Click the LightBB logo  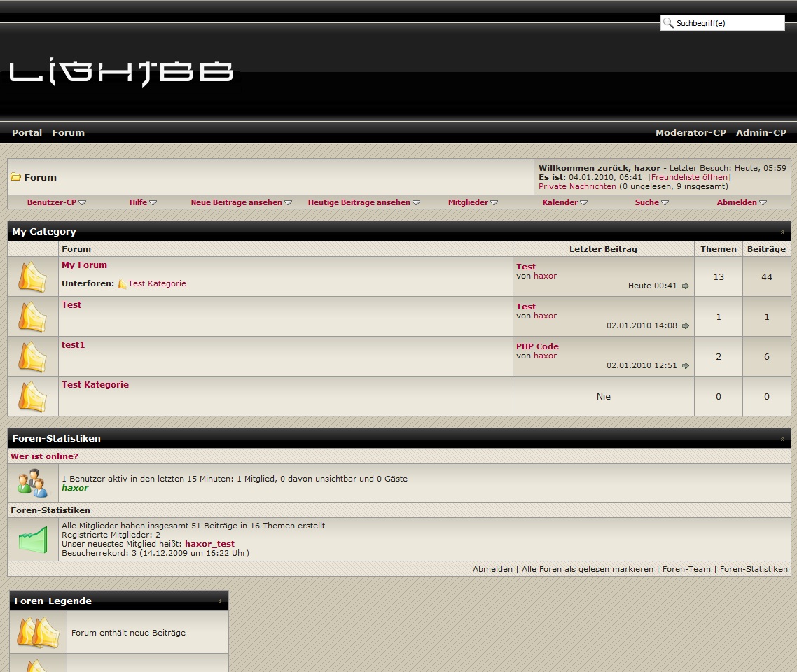121,73
